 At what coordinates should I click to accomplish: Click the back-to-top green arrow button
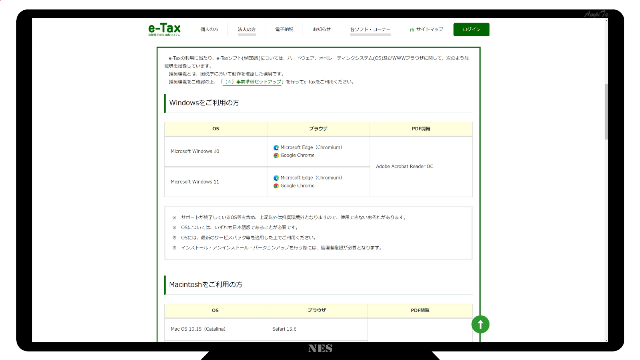[x=480, y=324]
